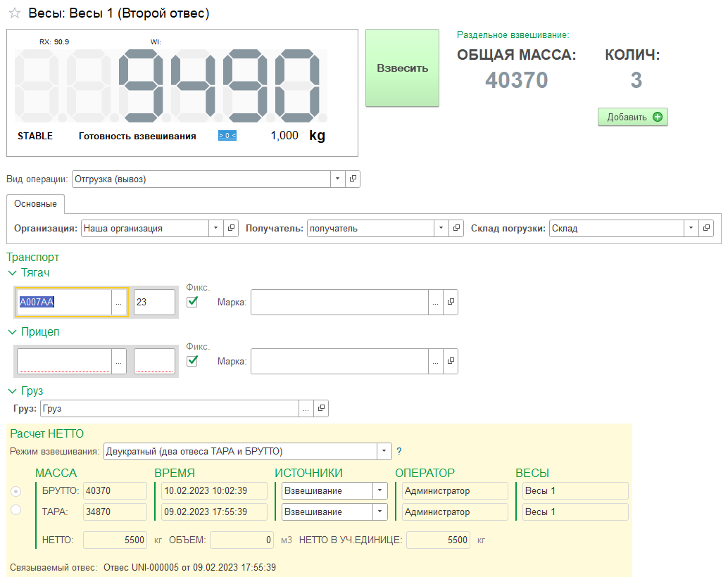The width and height of the screenshot is (728, 584).
Task: Click the Добавить button
Action: click(x=632, y=118)
